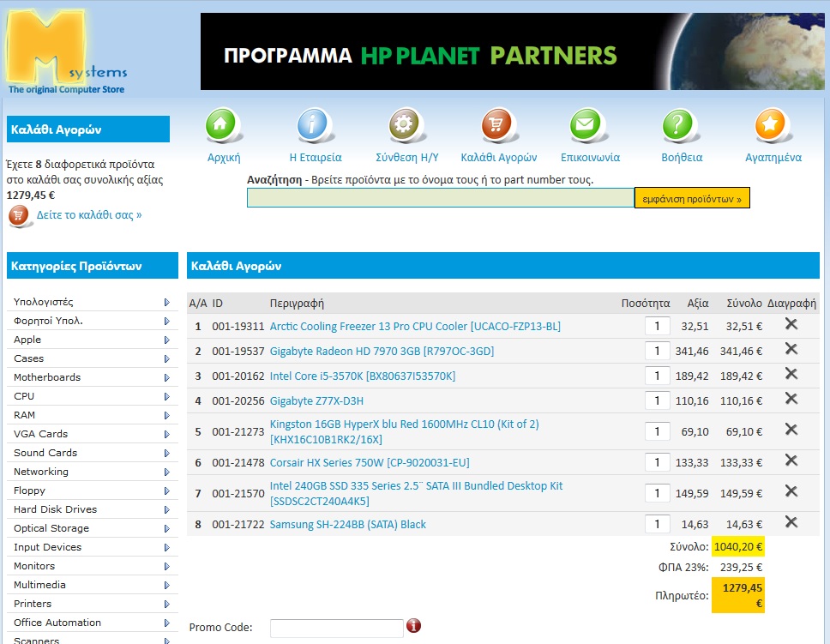Delete the Intel Core i5-3570K item
This screenshot has width=830, height=644.
click(791, 374)
